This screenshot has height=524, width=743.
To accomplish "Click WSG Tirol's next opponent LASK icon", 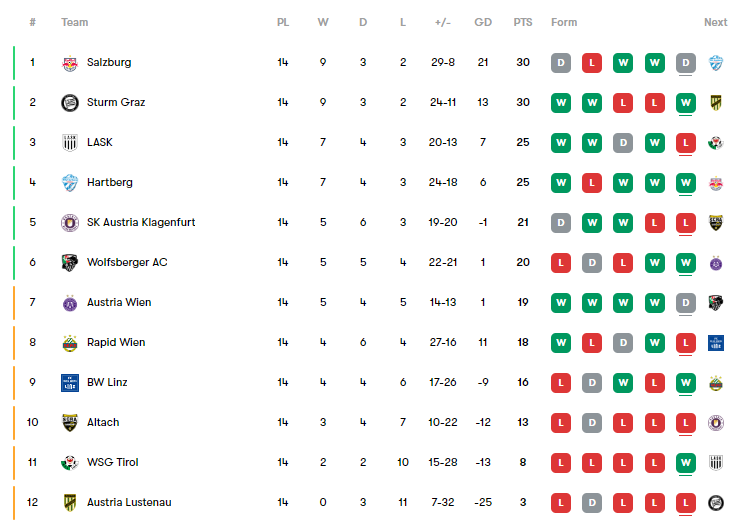I will pos(716,462).
